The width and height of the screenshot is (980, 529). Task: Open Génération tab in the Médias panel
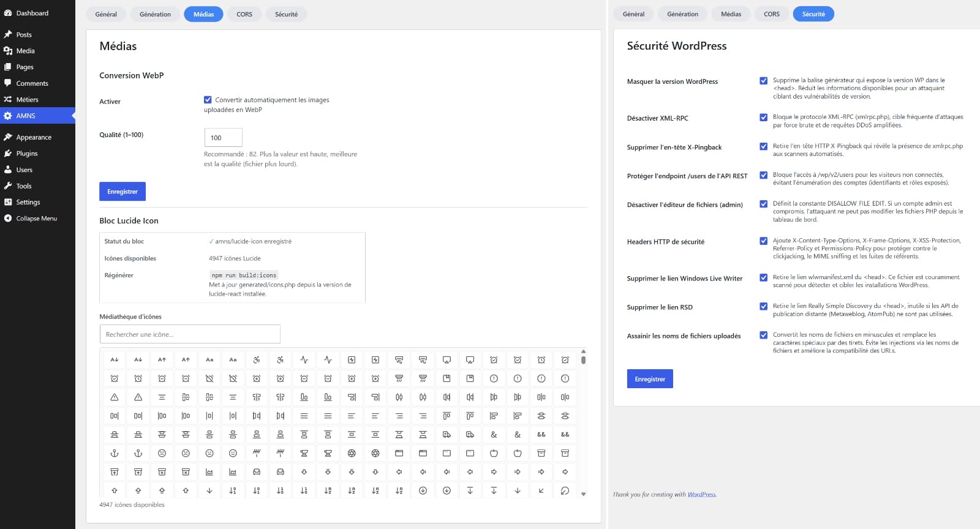[x=155, y=14]
